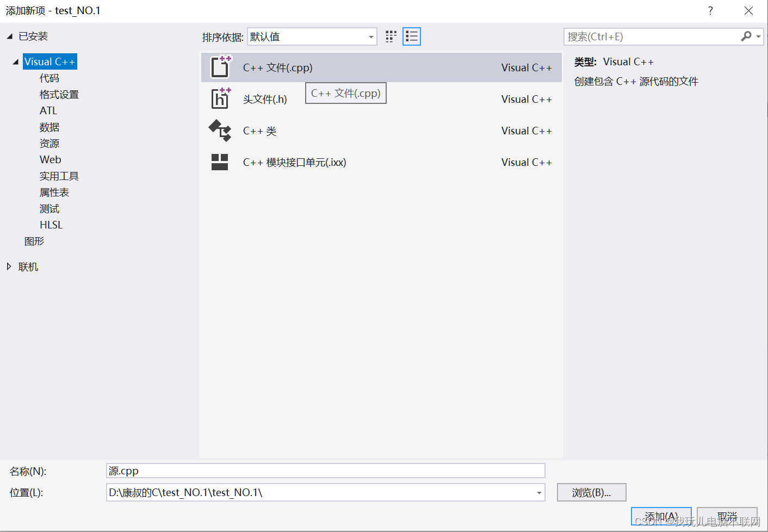The image size is (768, 532).
Task: Choose the 头文件(.h) template text
Action: pos(265,99)
